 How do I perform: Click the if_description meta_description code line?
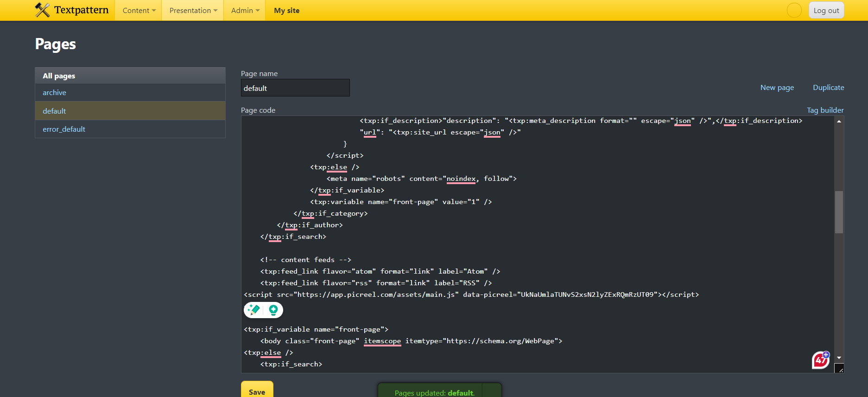tap(581, 121)
